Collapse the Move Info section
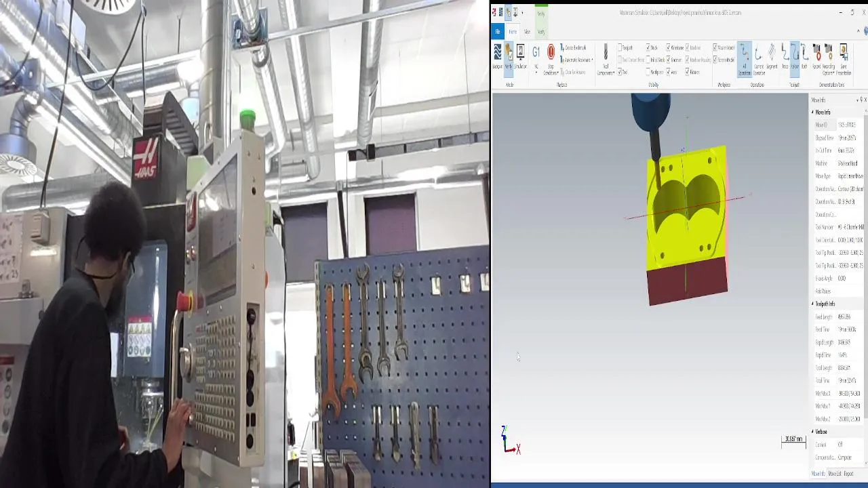 tap(813, 113)
